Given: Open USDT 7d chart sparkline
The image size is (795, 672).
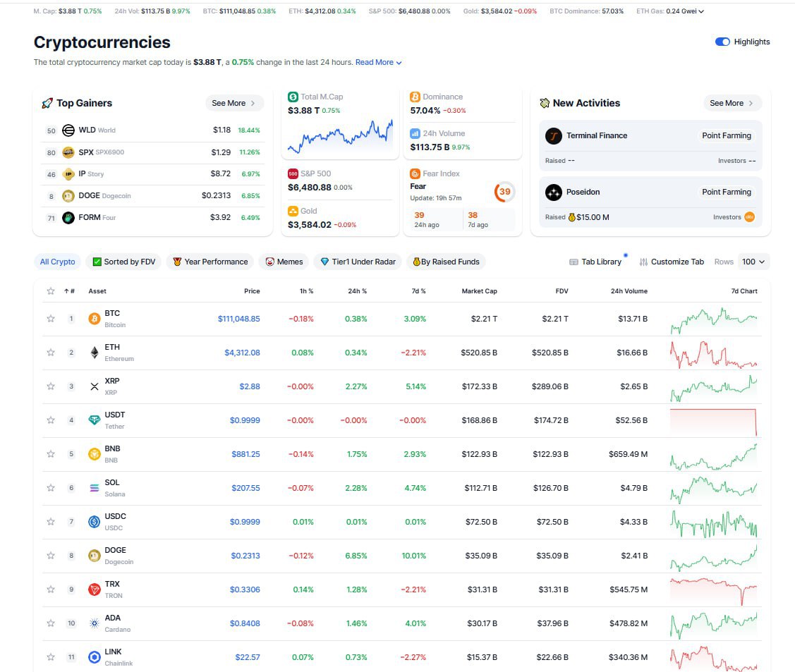Looking at the screenshot, I should point(714,422).
